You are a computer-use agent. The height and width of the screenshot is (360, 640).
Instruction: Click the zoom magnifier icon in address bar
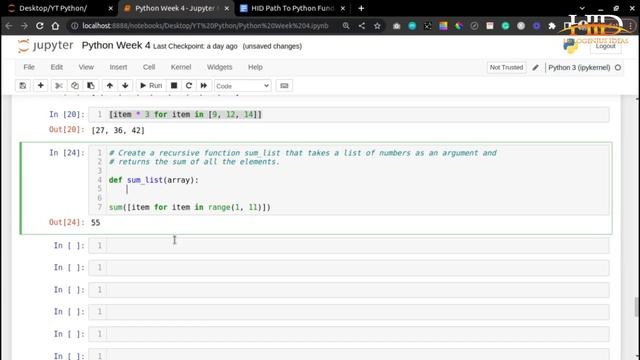[x=346, y=26]
